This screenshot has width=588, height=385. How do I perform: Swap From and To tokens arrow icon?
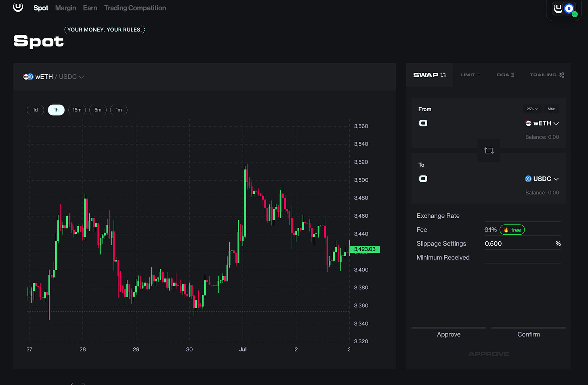(489, 151)
